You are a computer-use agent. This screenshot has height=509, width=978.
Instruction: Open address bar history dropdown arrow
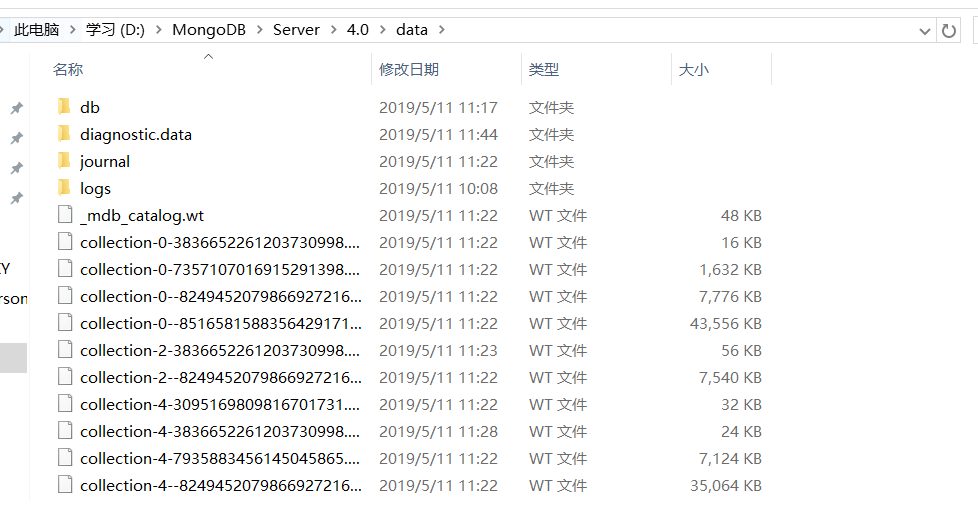pyautogui.click(x=925, y=31)
